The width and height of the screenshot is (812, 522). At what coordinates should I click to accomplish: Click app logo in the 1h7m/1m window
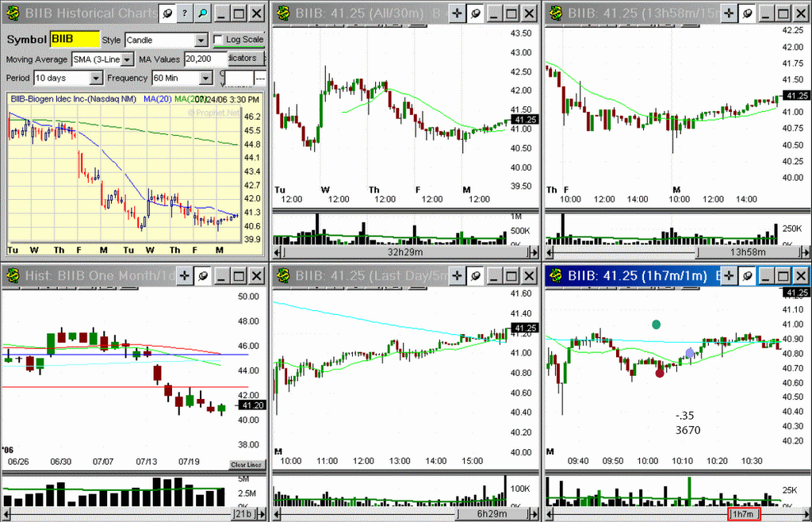(x=556, y=275)
